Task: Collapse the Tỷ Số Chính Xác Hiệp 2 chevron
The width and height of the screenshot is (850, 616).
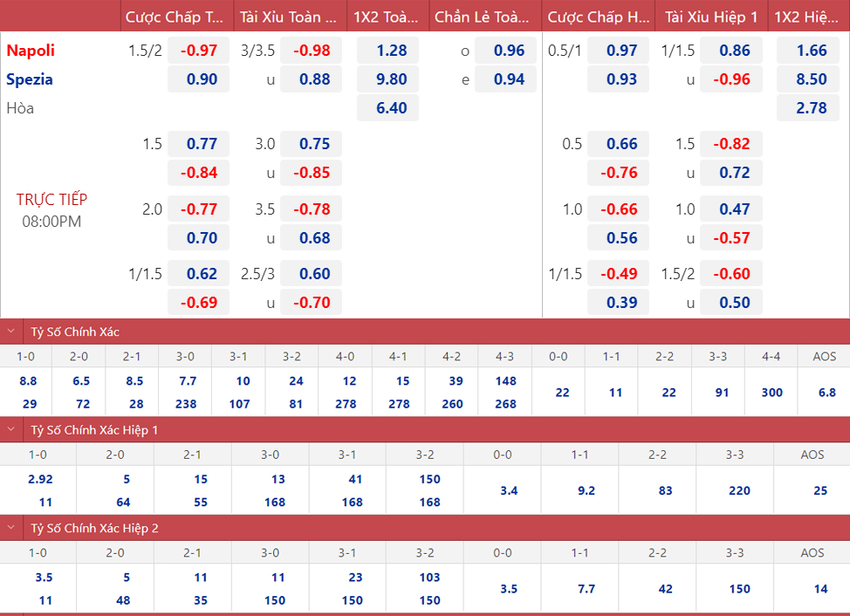Action: coord(10,528)
